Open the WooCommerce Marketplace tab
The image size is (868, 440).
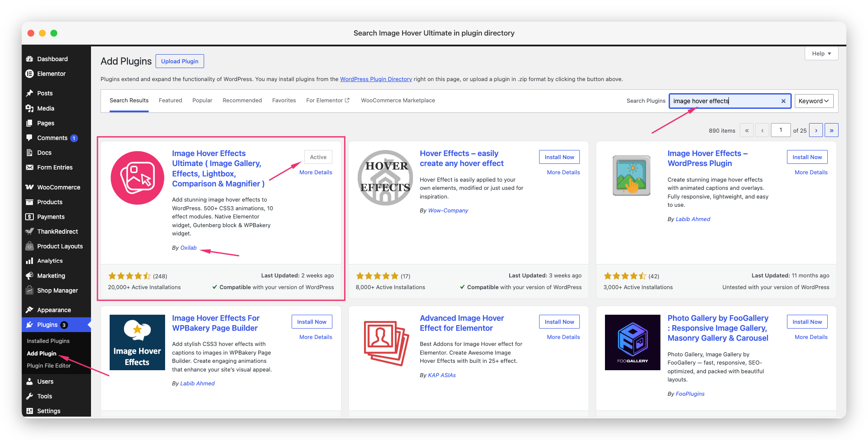tap(398, 101)
